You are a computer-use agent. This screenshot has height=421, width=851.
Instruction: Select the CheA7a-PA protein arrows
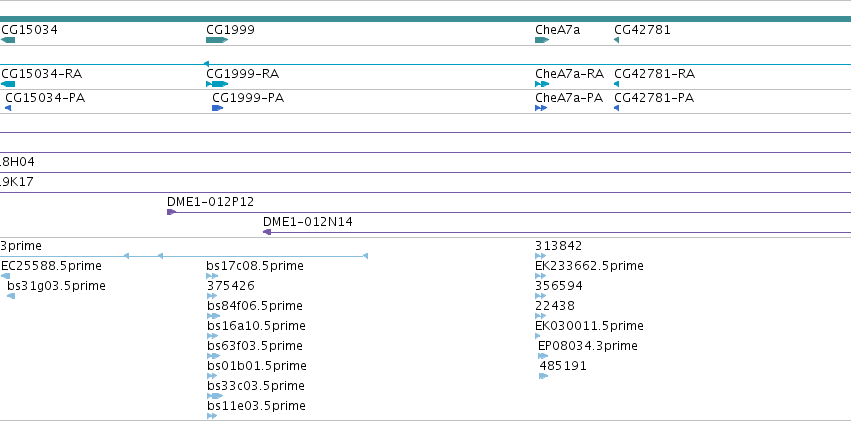tap(541, 108)
